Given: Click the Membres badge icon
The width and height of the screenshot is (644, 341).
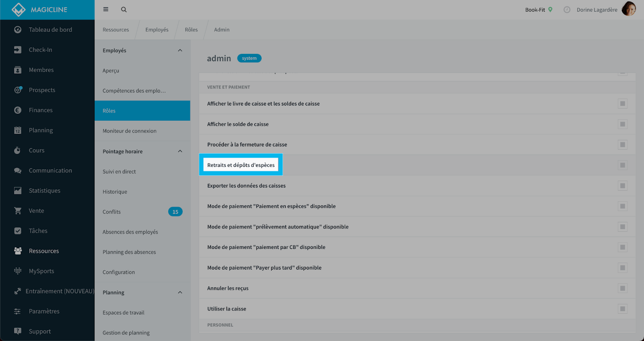Looking at the screenshot, I should (18, 70).
